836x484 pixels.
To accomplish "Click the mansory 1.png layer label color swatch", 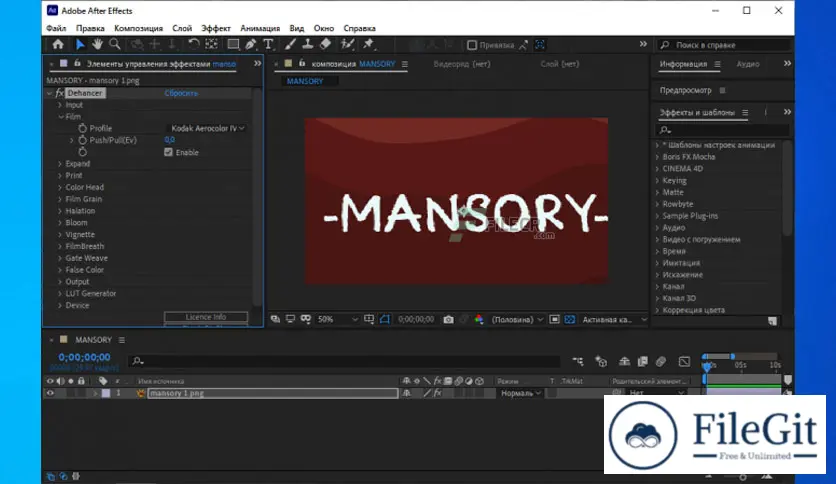I will 106,393.
